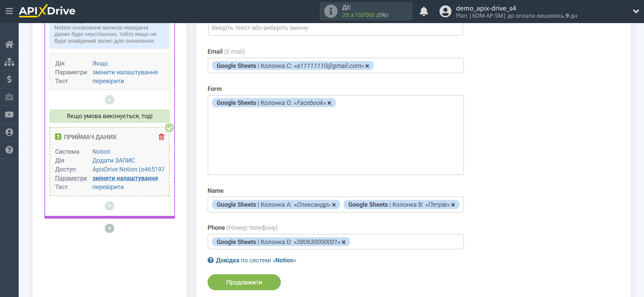The image size is (644, 297).
Task: Open the notifications bell
Action: 424,12
